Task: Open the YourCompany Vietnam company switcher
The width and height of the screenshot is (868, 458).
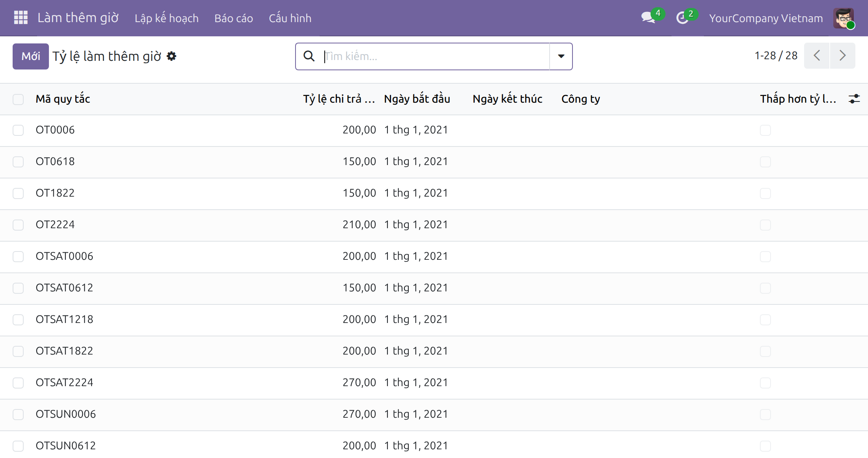Action: click(x=766, y=18)
